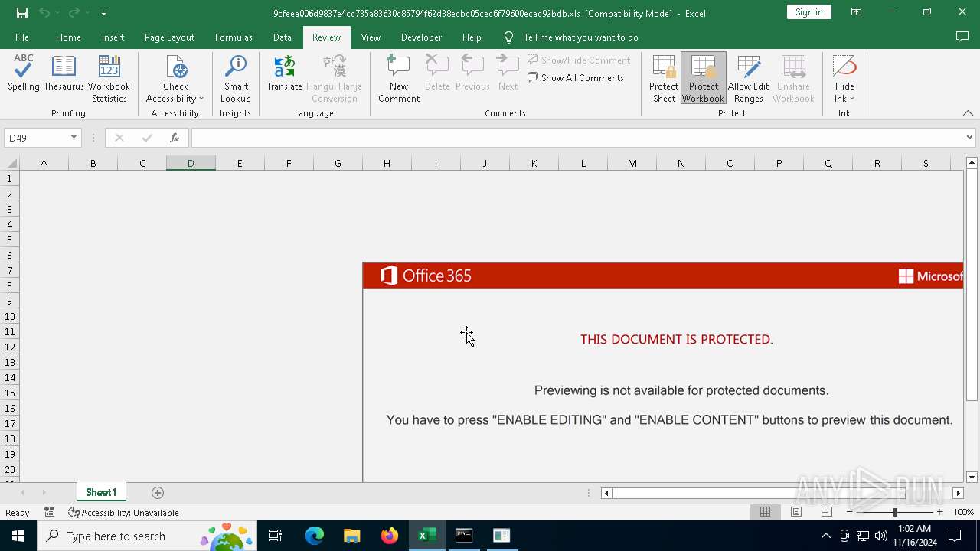Image resolution: width=980 pixels, height=551 pixels.
Task: Switch to the Page Layout tab
Action: pyautogui.click(x=169, y=37)
